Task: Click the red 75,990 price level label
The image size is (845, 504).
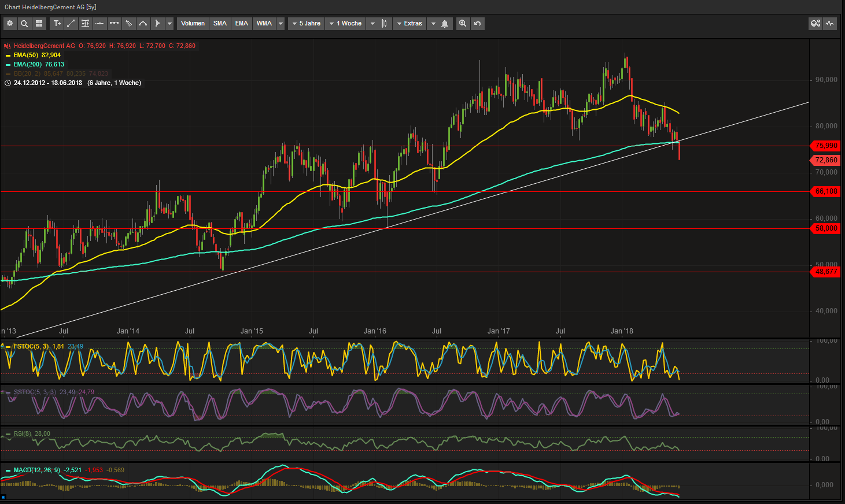Action: (826, 146)
